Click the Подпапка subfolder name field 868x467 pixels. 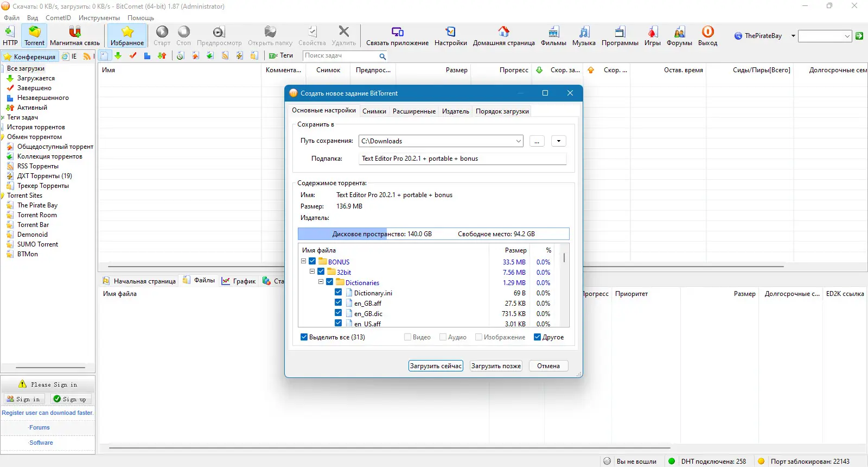pos(463,159)
